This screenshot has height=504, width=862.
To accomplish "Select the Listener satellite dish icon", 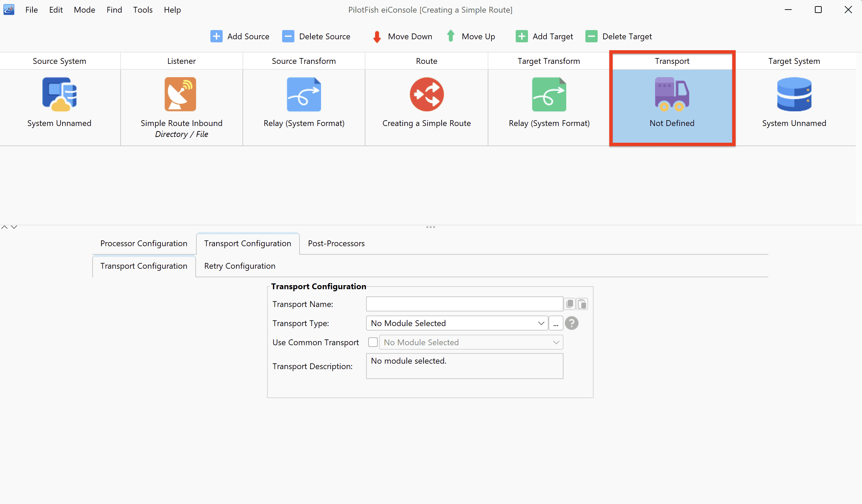I will (180, 94).
